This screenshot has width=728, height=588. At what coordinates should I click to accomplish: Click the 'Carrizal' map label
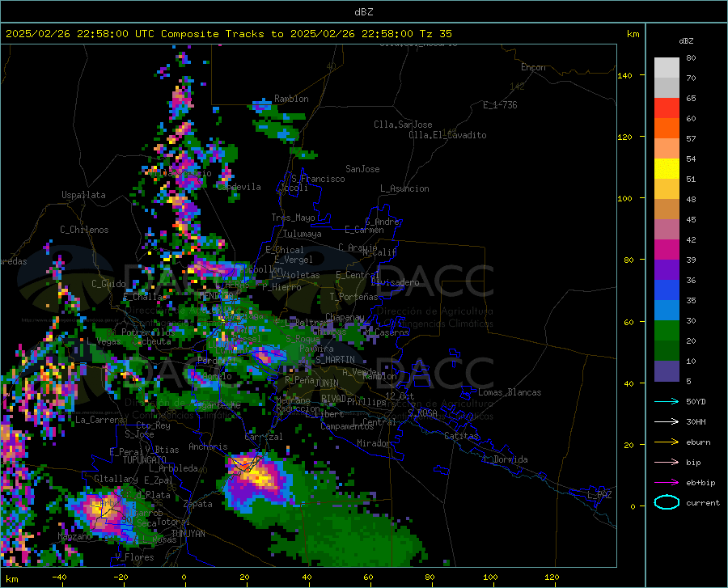263,437
